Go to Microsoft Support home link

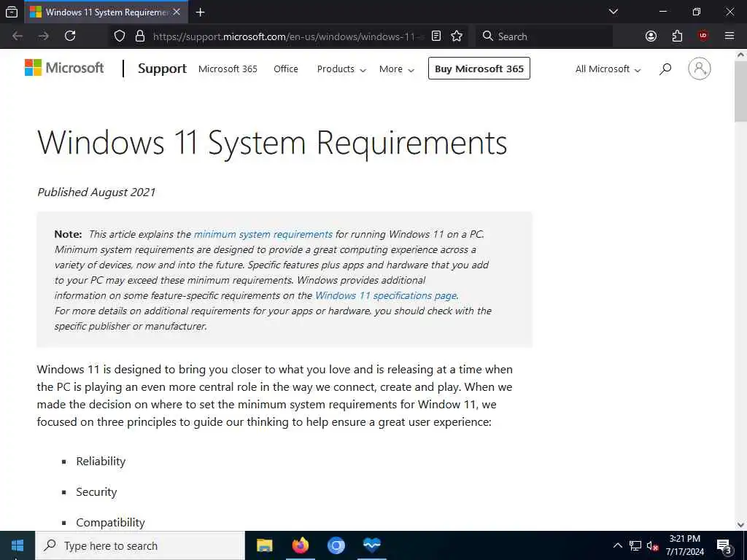tap(162, 69)
